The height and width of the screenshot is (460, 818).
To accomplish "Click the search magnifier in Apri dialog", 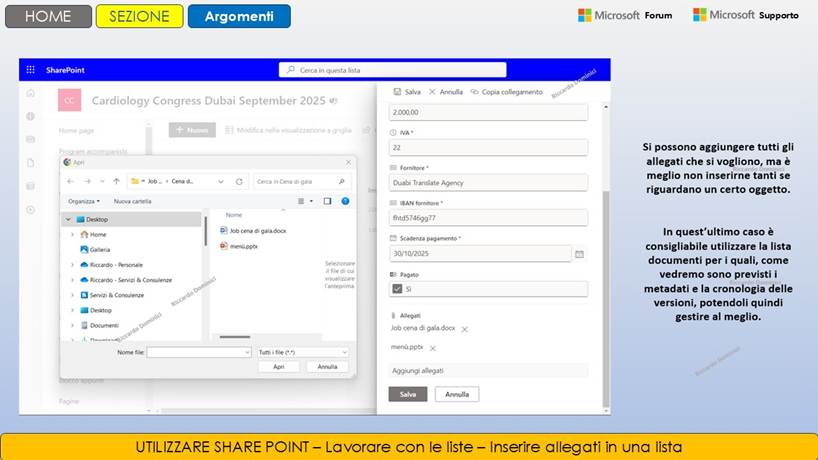I will [x=342, y=181].
